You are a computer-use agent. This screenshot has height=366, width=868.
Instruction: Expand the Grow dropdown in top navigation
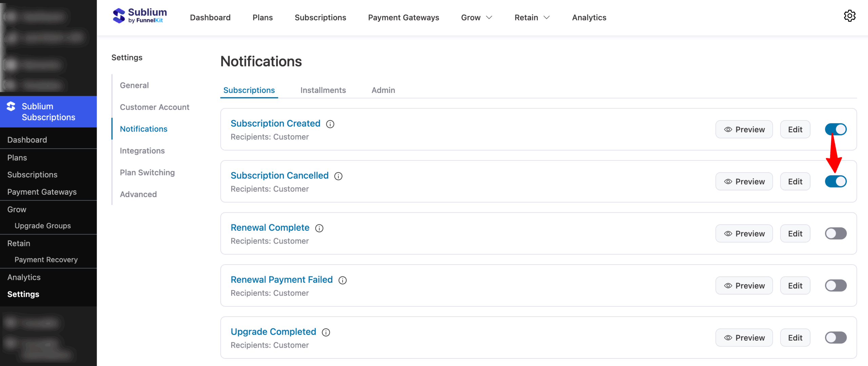coord(476,17)
